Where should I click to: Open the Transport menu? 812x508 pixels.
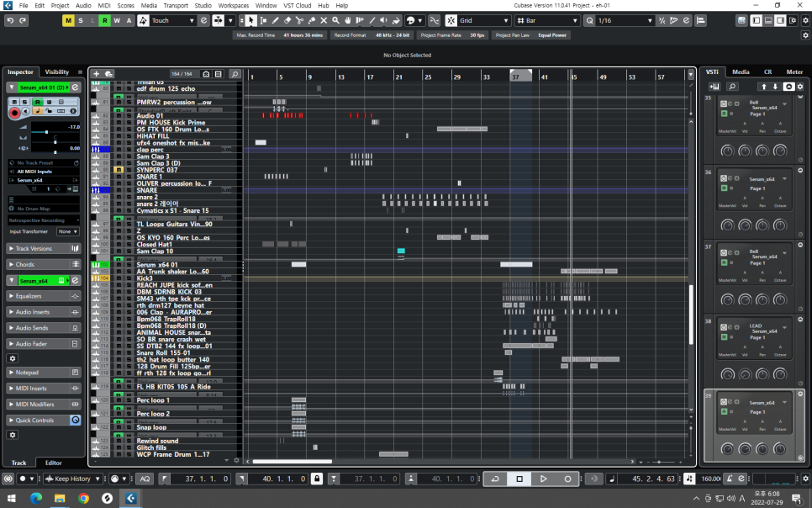(x=176, y=6)
